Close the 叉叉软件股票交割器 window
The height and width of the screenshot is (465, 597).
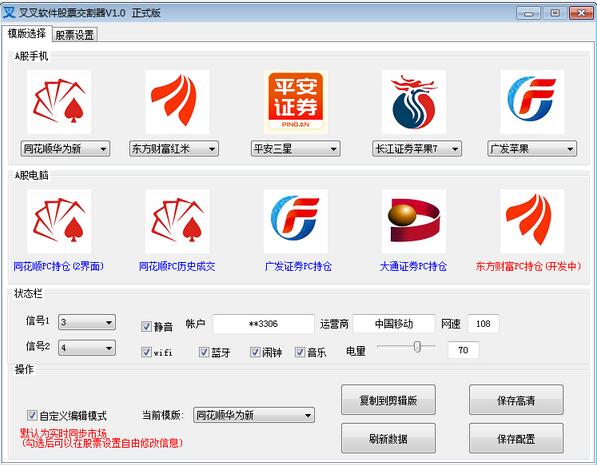coord(581,13)
